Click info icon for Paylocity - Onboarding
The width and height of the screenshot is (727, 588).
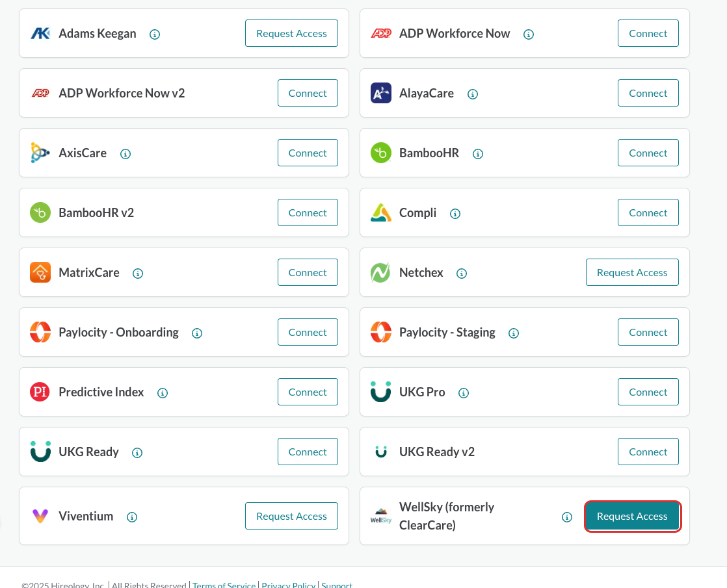[x=197, y=333]
